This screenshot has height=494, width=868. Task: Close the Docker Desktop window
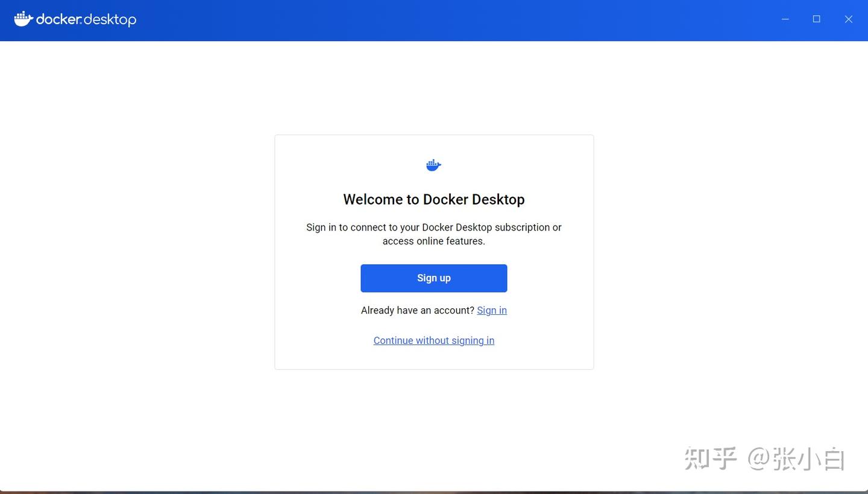pyautogui.click(x=849, y=19)
